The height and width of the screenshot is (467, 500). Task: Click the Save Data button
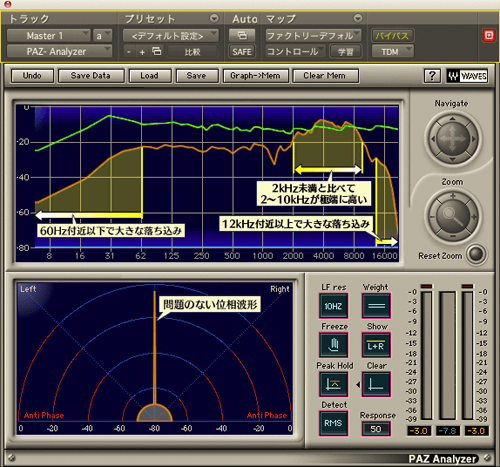(x=91, y=76)
